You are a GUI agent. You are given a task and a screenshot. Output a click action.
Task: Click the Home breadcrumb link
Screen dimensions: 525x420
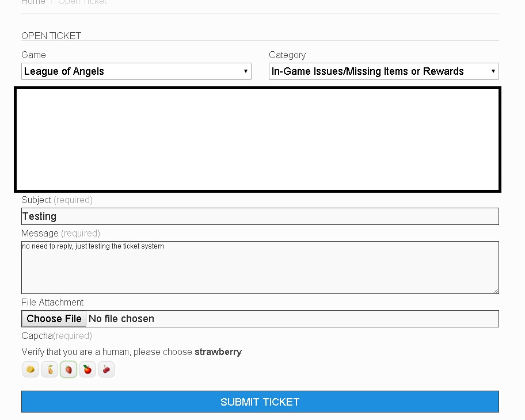(33, 2)
